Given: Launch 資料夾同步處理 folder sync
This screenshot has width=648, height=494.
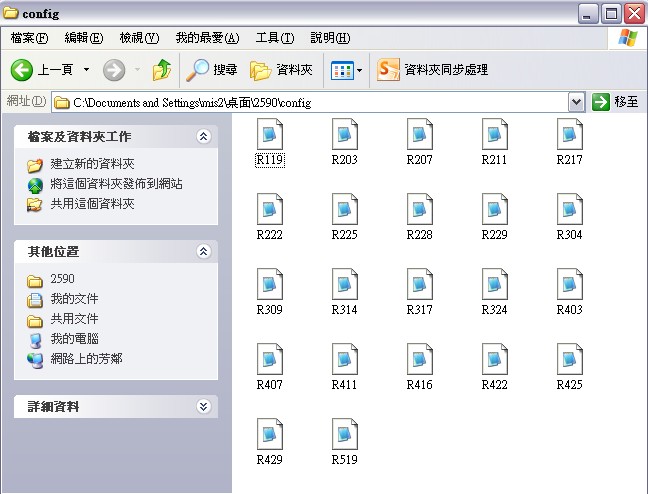Looking at the screenshot, I should coord(432,69).
